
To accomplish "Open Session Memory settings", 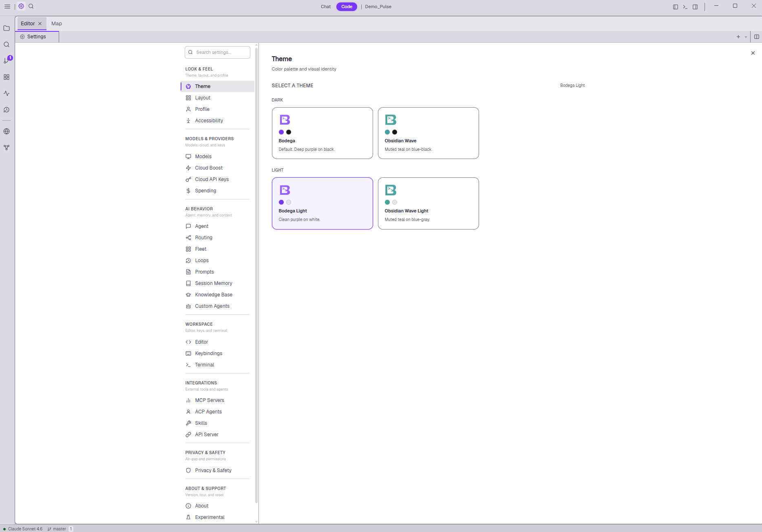I will (217, 283).
